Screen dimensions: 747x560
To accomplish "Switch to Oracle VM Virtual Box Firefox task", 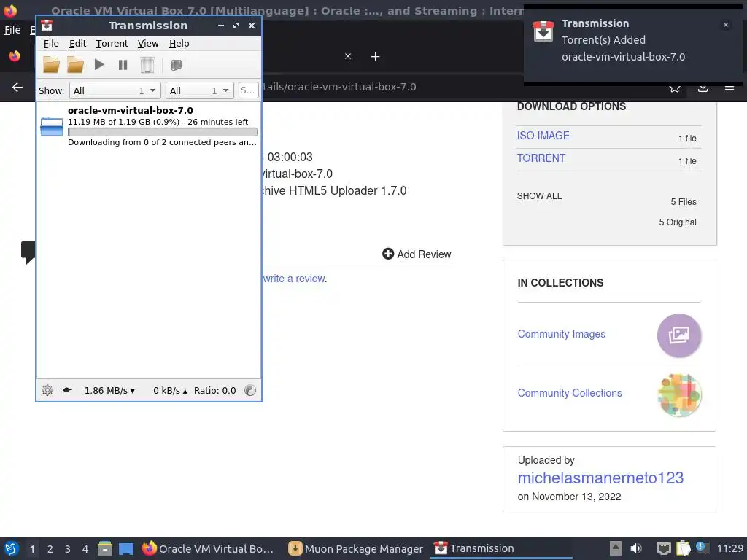I will pos(208,548).
